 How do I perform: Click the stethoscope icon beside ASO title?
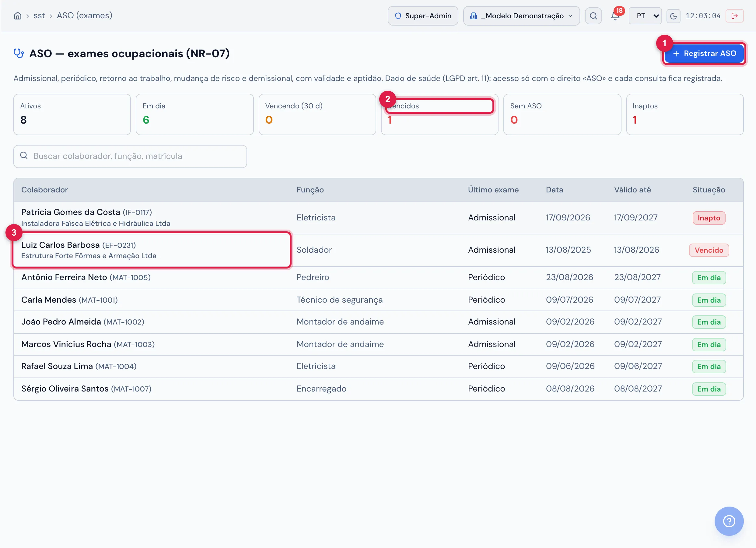pos(19,53)
